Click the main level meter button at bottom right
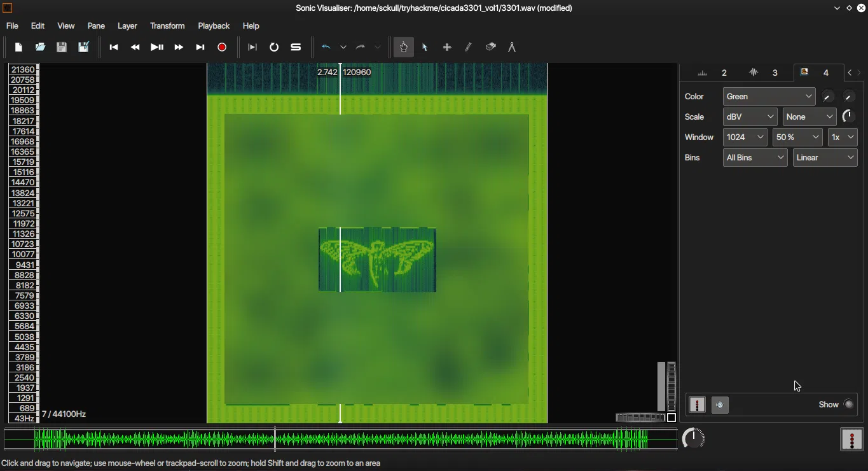This screenshot has height=471, width=868. point(852,439)
